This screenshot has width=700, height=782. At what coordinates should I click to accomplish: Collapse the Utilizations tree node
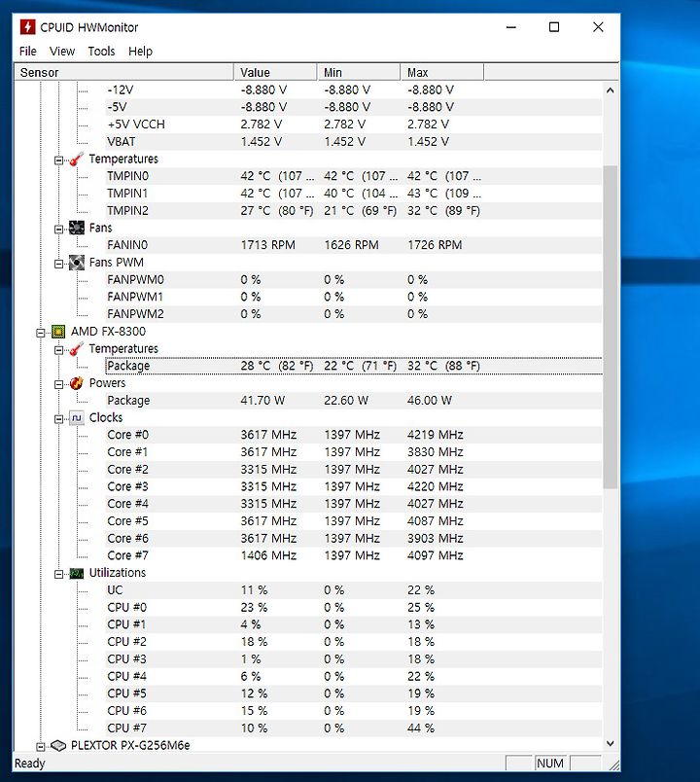coord(59,574)
